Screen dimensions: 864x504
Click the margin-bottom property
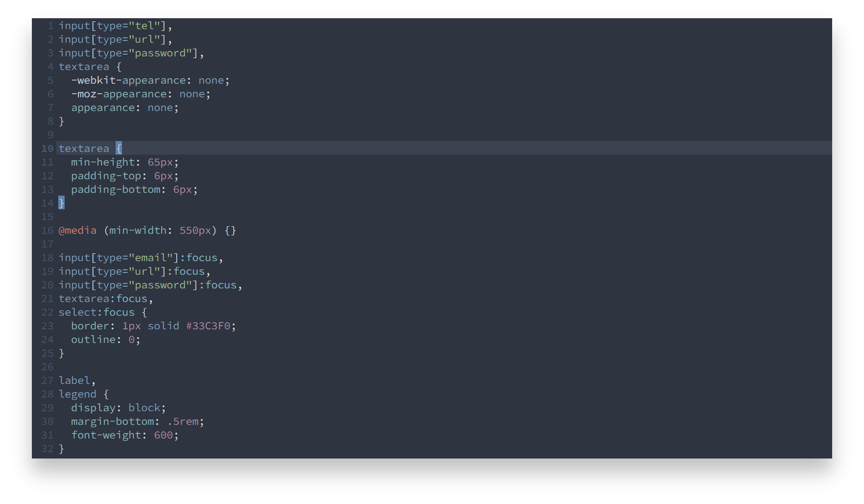coord(112,422)
